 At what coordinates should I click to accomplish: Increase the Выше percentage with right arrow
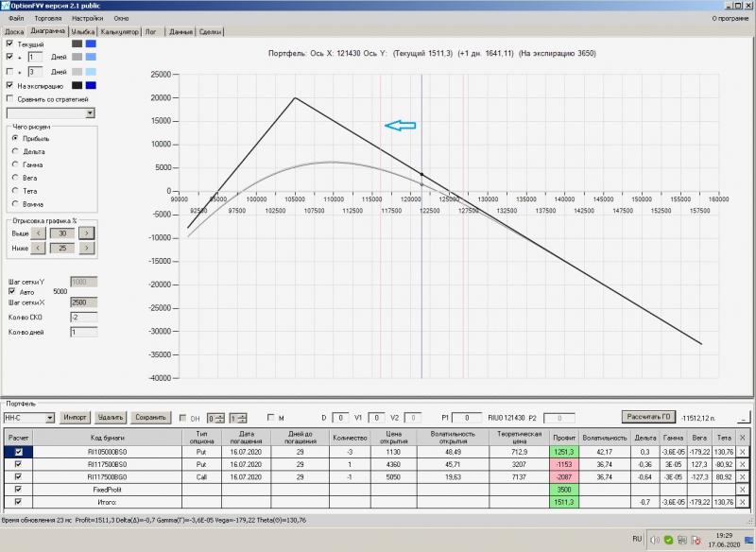[86, 233]
